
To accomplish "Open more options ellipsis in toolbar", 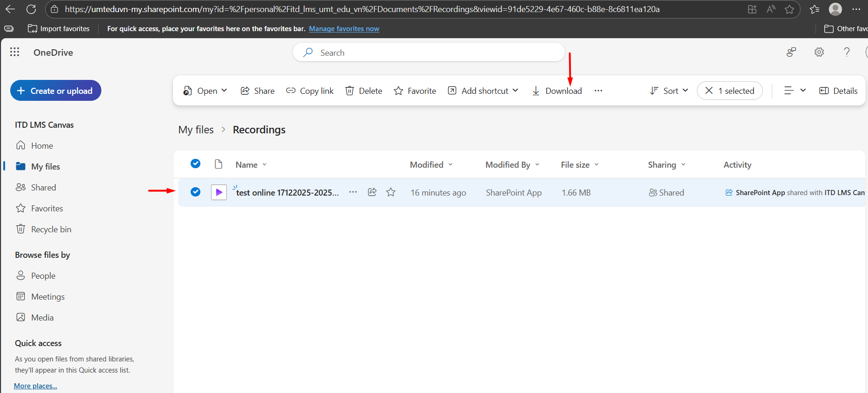I will [x=598, y=91].
